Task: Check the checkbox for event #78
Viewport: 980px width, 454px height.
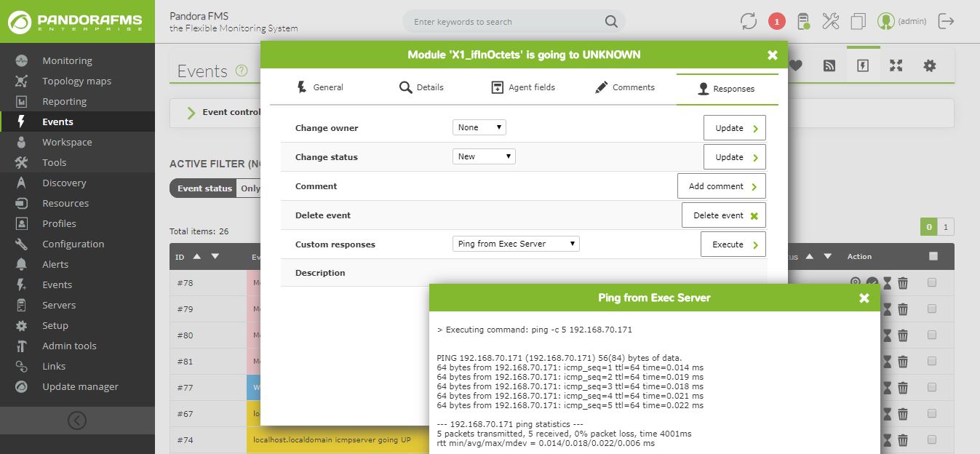Action: 932,283
